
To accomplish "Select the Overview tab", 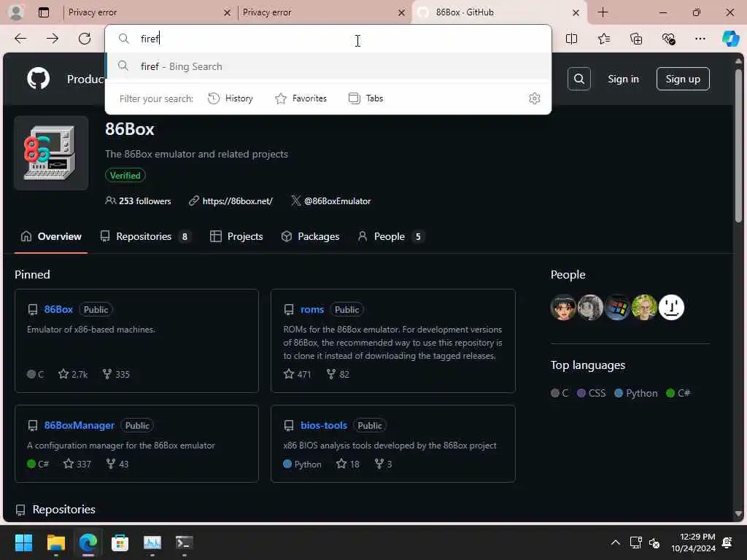I will (51, 236).
